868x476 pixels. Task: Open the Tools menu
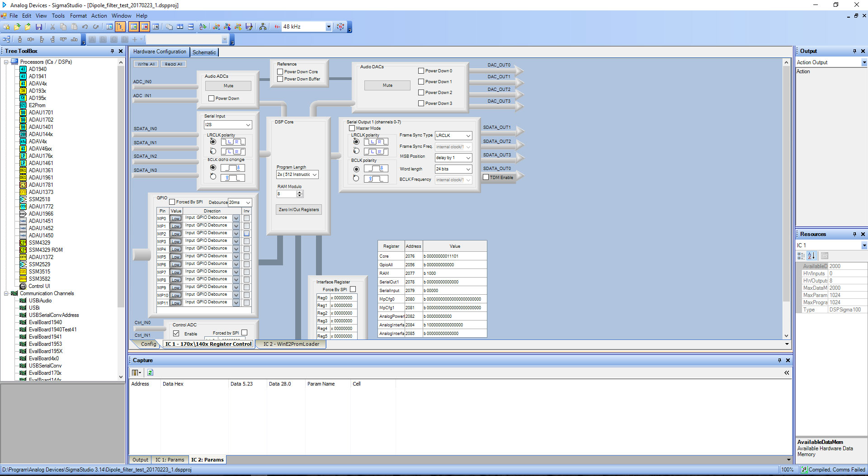pos(58,16)
